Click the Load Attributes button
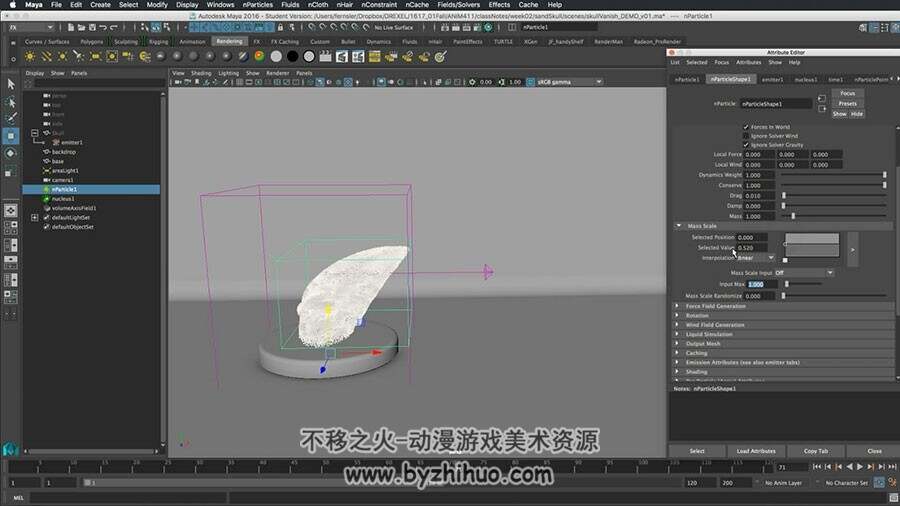 tap(756, 451)
